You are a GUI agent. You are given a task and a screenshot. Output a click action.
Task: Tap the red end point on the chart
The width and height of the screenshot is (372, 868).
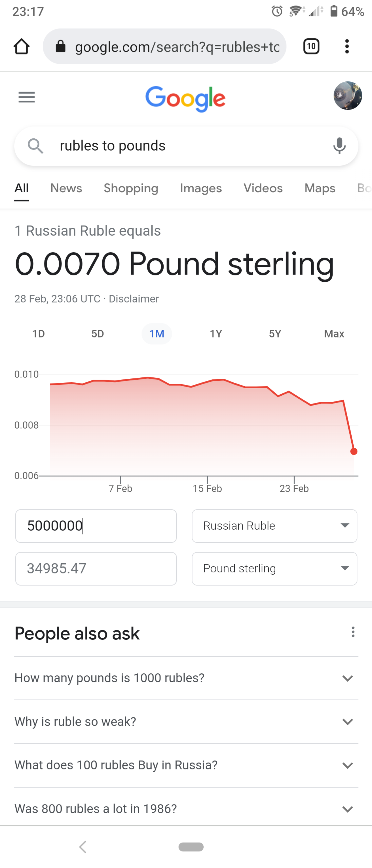[354, 452]
